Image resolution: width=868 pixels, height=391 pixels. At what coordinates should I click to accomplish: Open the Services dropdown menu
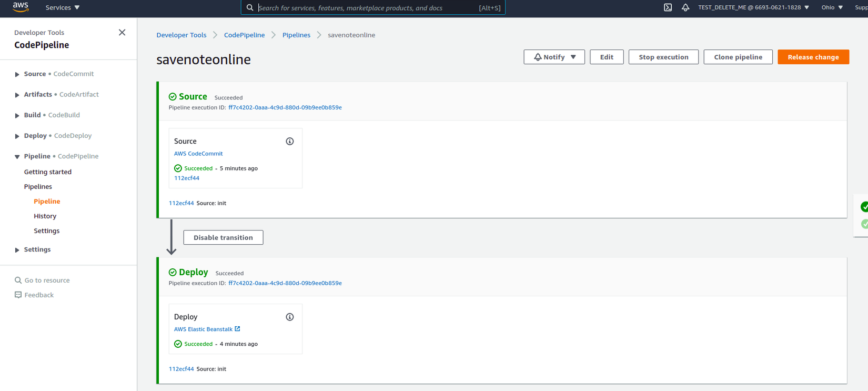pos(63,7)
